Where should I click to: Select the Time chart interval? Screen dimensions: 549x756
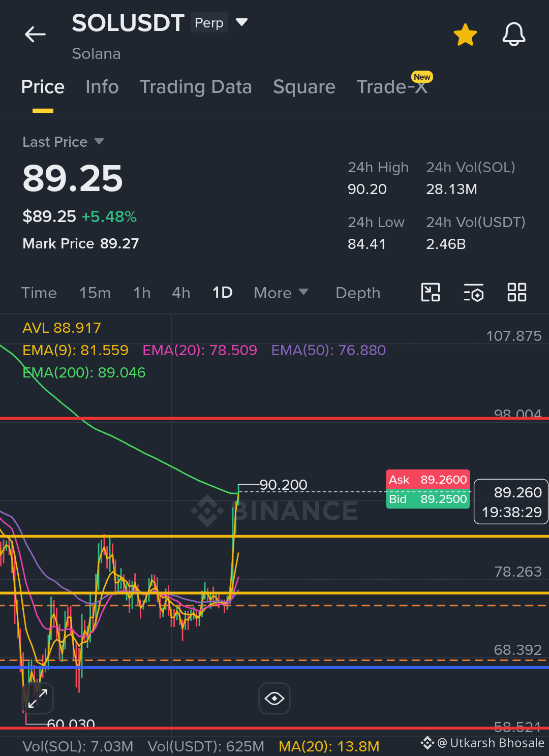click(x=39, y=293)
